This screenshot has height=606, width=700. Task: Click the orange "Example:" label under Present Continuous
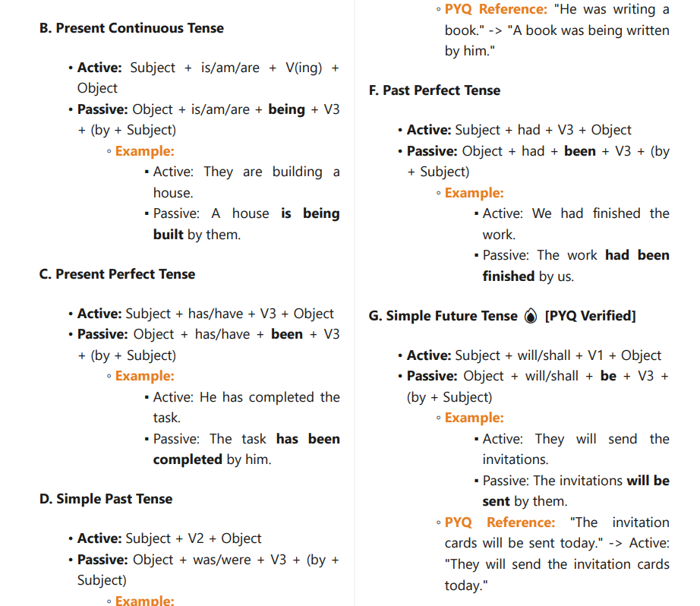tap(144, 151)
